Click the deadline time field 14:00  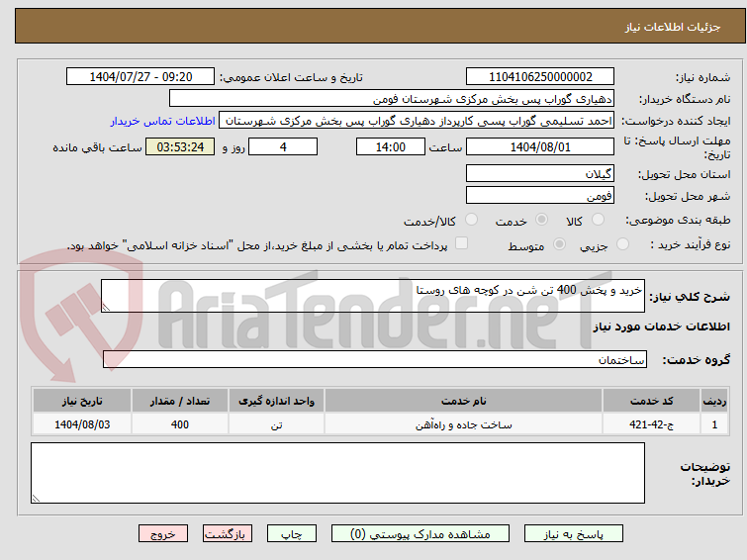(x=391, y=146)
